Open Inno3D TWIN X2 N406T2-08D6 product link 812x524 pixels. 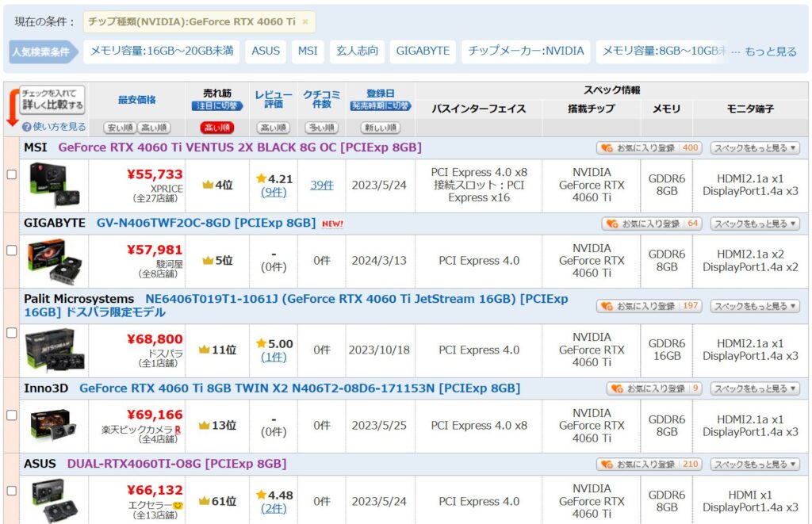coord(300,388)
